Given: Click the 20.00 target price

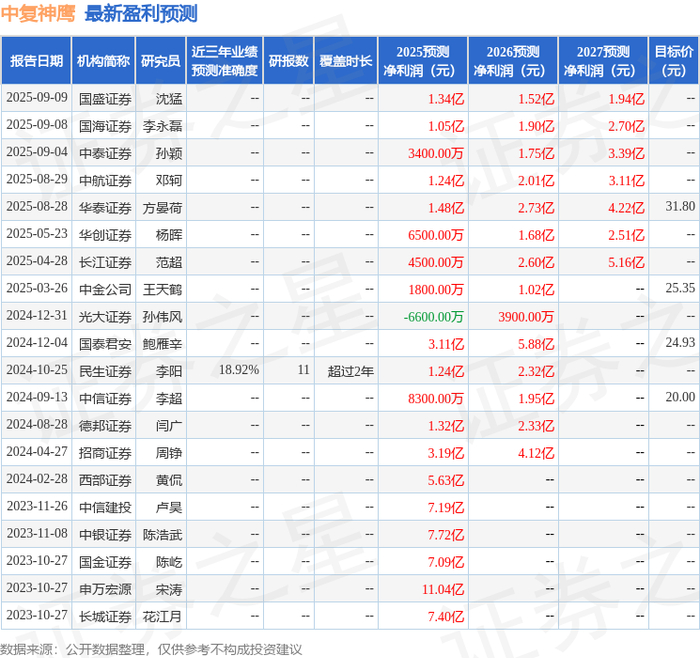Looking at the screenshot, I should [680, 397].
